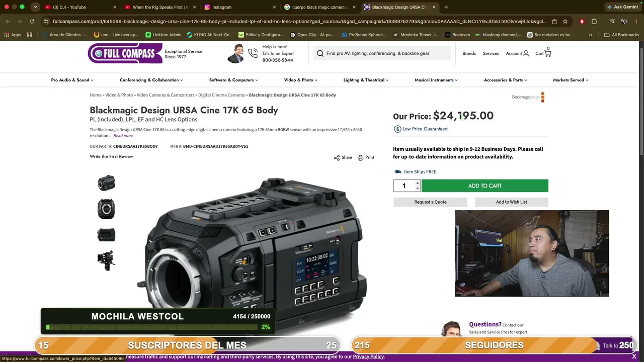This screenshot has height=362, width=644.
Task: Close the Instagram tab
Action: coord(274,7)
